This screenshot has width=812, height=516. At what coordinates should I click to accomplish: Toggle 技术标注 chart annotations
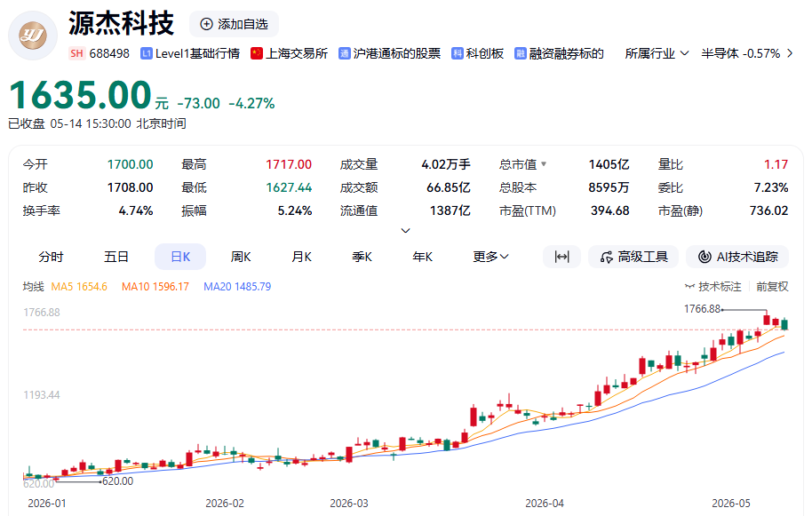point(713,286)
